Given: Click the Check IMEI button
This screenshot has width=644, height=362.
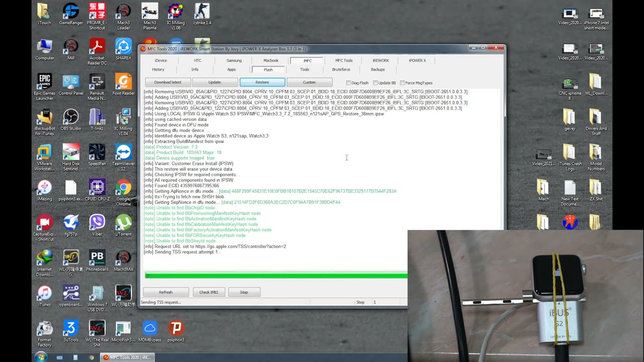Looking at the screenshot, I should point(209,292).
